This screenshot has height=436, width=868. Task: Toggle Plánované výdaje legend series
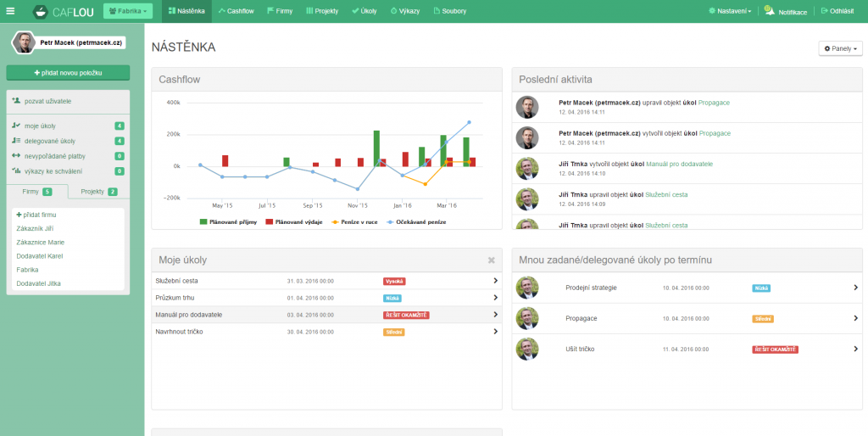click(294, 221)
